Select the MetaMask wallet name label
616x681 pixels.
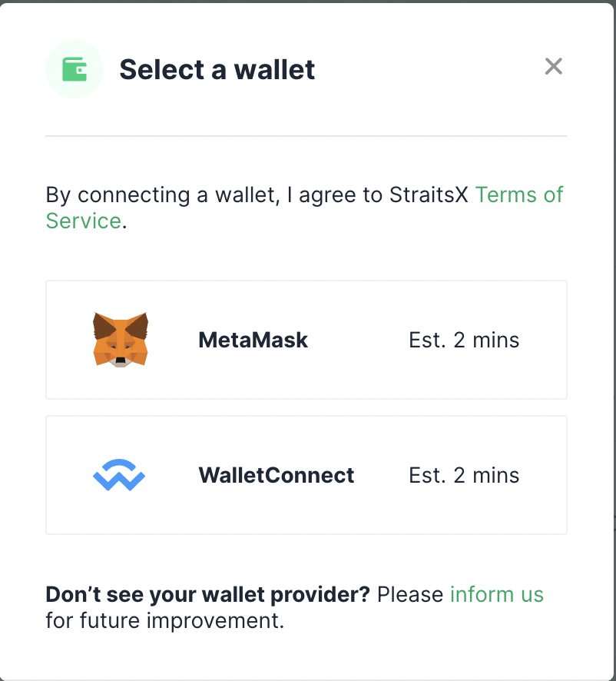tap(253, 340)
